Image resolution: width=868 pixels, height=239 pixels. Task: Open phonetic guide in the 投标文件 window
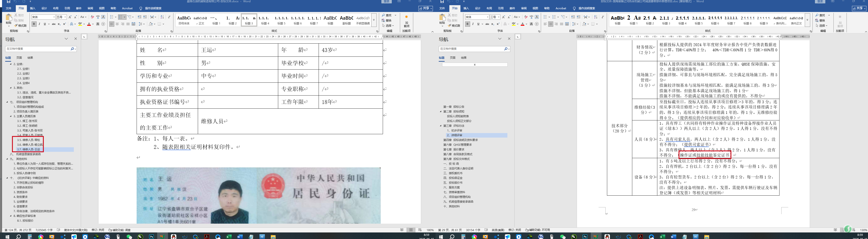pyautogui.click(x=98, y=17)
